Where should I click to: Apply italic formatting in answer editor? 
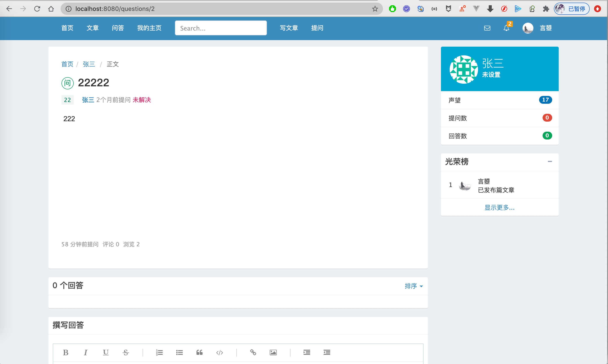[x=86, y=352]
